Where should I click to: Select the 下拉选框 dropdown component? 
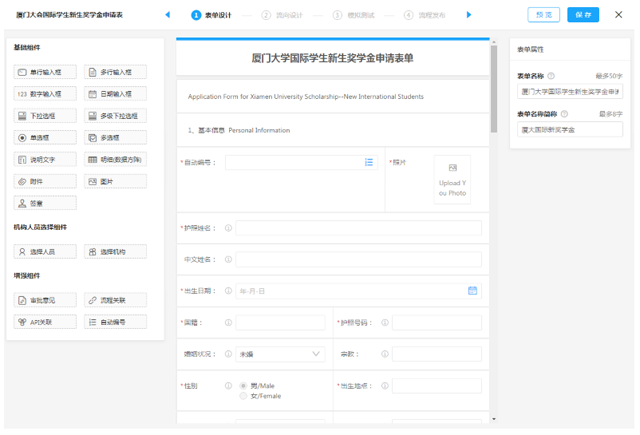(45, 115)
